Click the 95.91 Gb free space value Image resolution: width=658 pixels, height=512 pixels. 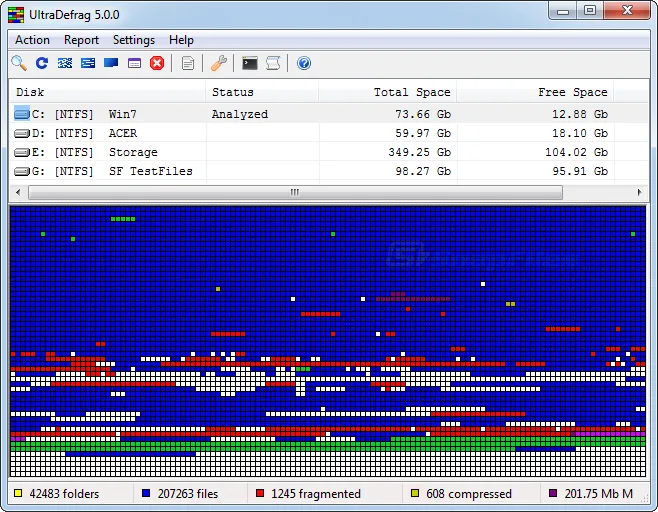[580, 171]
